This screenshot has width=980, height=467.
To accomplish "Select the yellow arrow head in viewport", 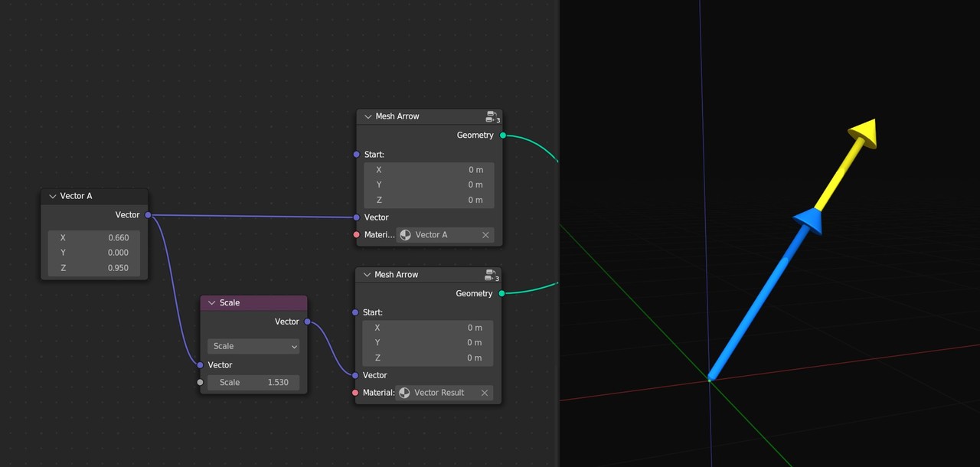I will tap(863, 134).
